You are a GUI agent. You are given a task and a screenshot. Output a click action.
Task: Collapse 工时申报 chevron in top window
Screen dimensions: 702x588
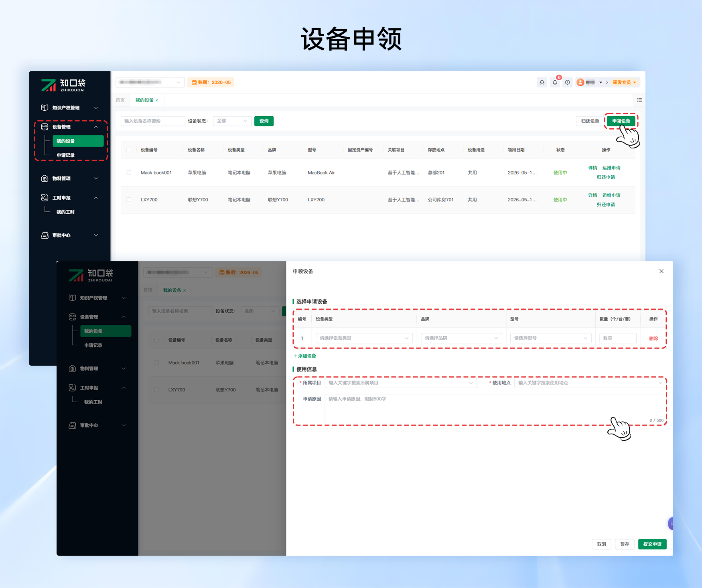point(96,198)
